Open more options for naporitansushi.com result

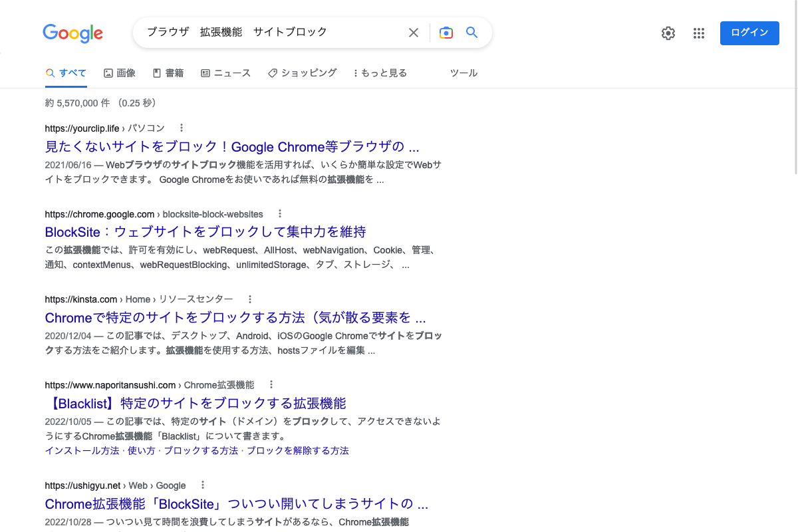pos(271,385)
